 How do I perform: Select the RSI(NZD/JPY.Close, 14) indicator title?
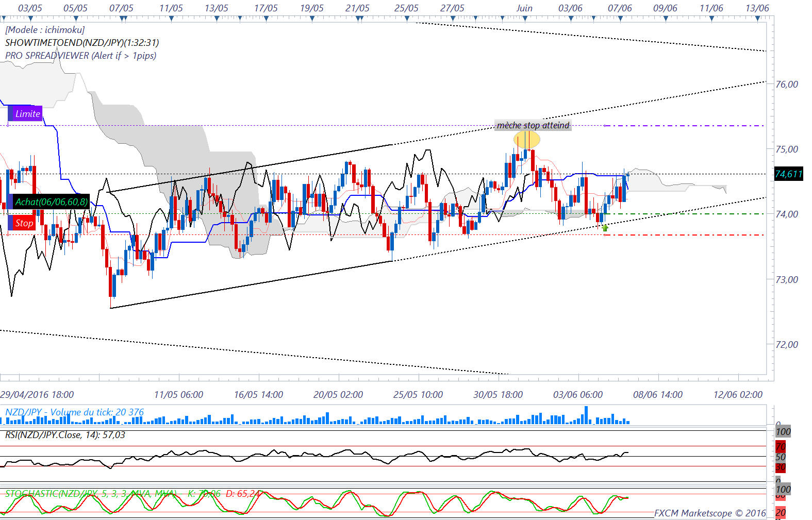coord(65,435)
